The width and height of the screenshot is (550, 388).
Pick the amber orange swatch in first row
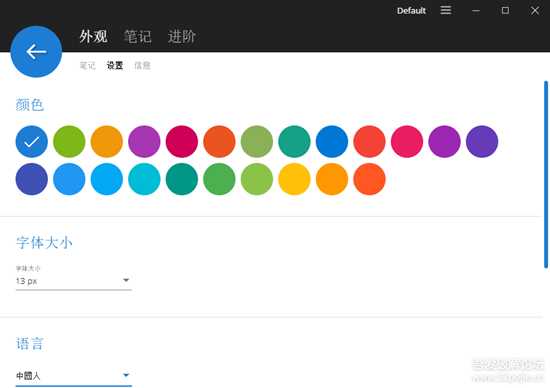point(107,141)
